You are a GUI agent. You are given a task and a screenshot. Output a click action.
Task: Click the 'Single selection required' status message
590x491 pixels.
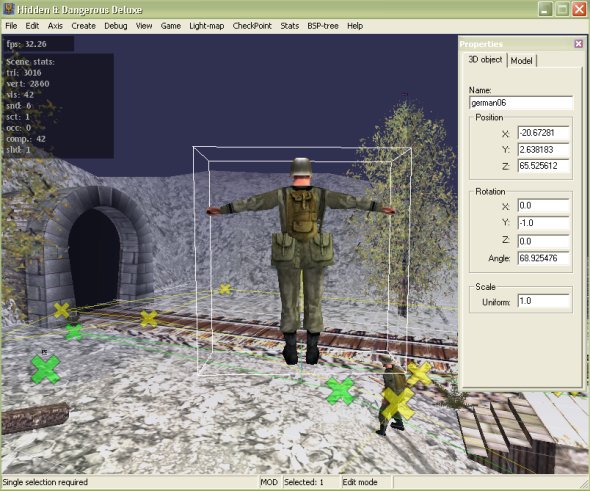click(45, 482)
